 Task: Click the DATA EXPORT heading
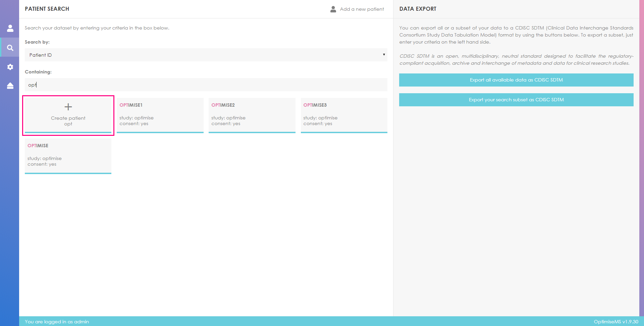click(x=418, y=9)
